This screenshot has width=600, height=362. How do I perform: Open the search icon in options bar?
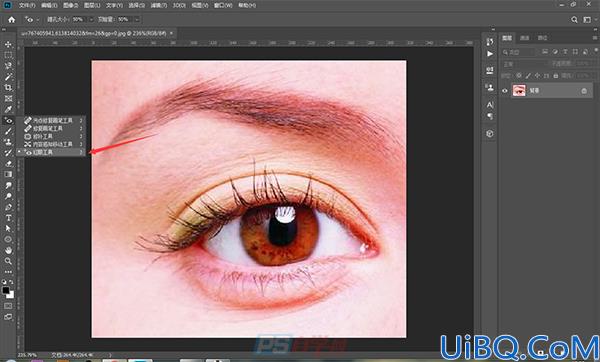(x=574, y=20)
